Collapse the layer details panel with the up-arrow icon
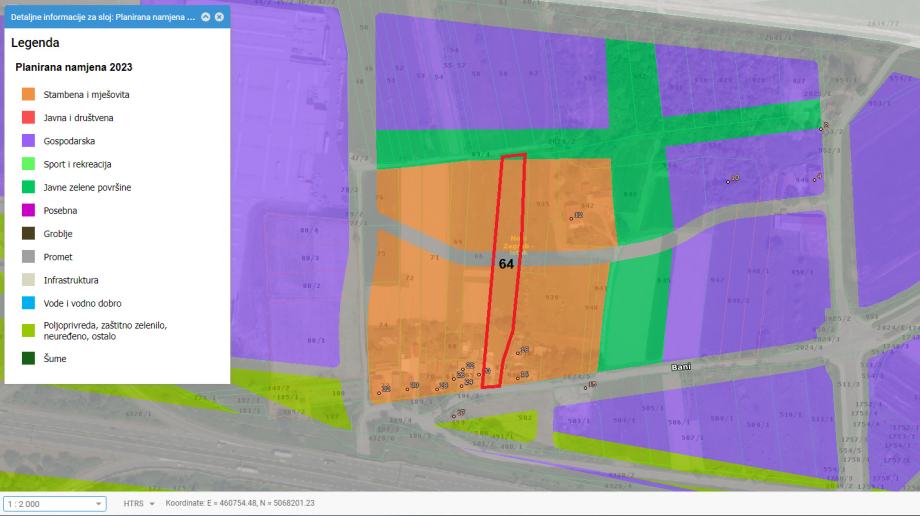Screen dimensions: 920x516 [x=205, y=17]
